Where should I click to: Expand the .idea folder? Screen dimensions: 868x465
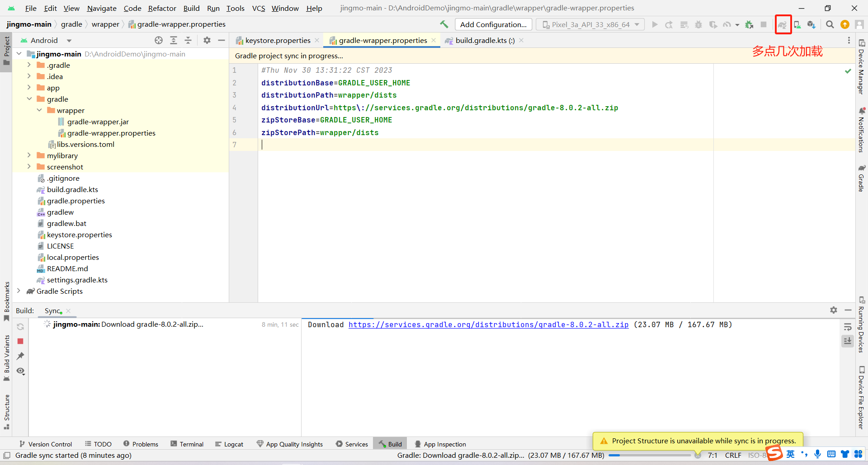coord(29,76)
